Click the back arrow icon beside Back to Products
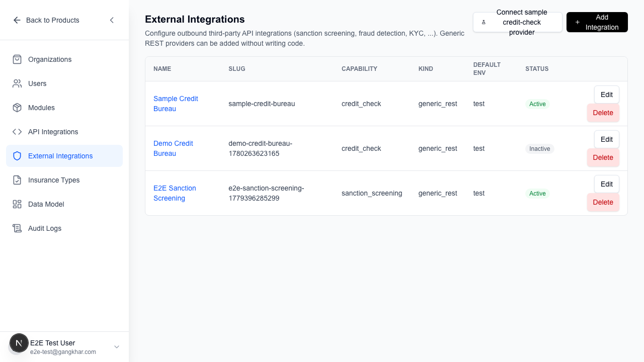The image size is (644, 362). (x=17, y=20)
